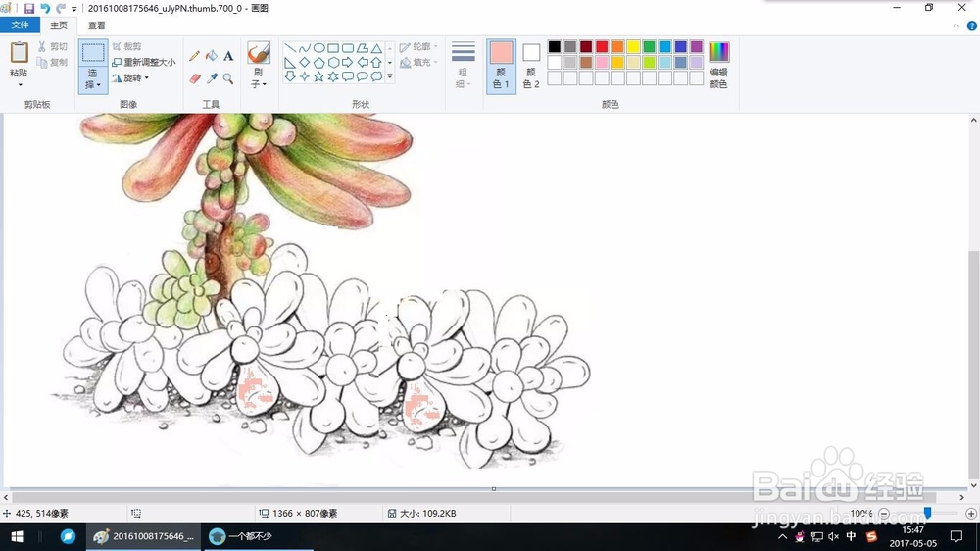Viewport: 980px width, 551px height.
Task: Click the zoom out minus button
Action: 884,514
